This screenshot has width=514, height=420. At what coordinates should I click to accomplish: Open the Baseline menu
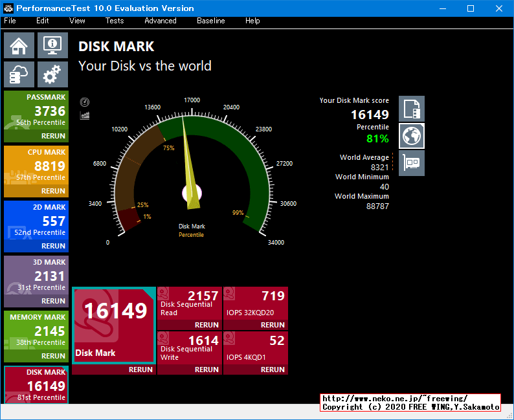click(x=211, y=21)
